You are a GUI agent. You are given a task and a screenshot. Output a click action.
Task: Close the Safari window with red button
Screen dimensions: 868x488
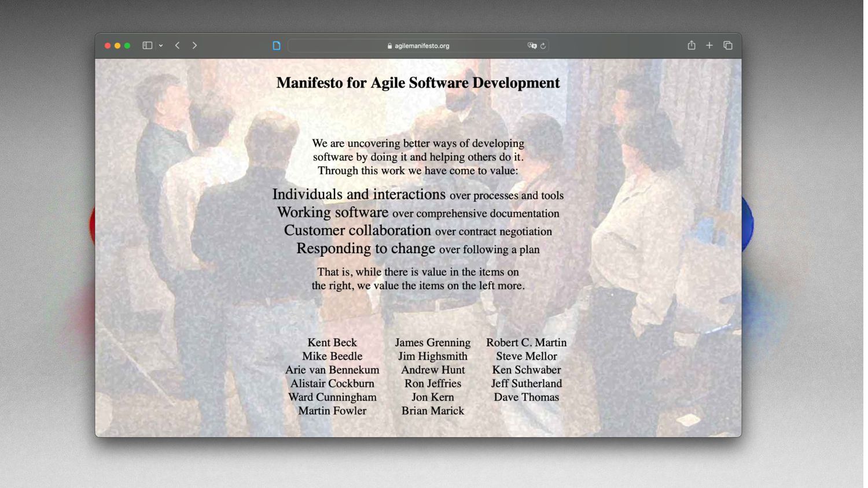108,46
